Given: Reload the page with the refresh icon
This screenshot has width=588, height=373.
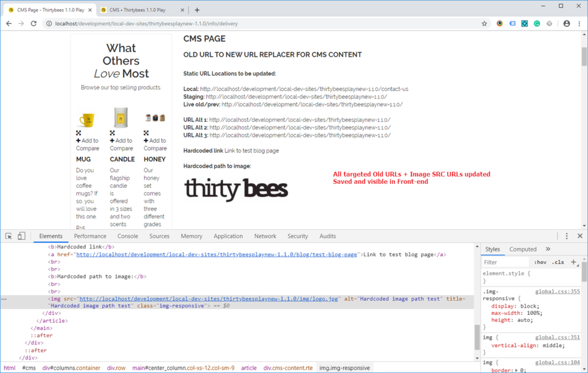Looking at the screenshot, I should coord(34,23).
